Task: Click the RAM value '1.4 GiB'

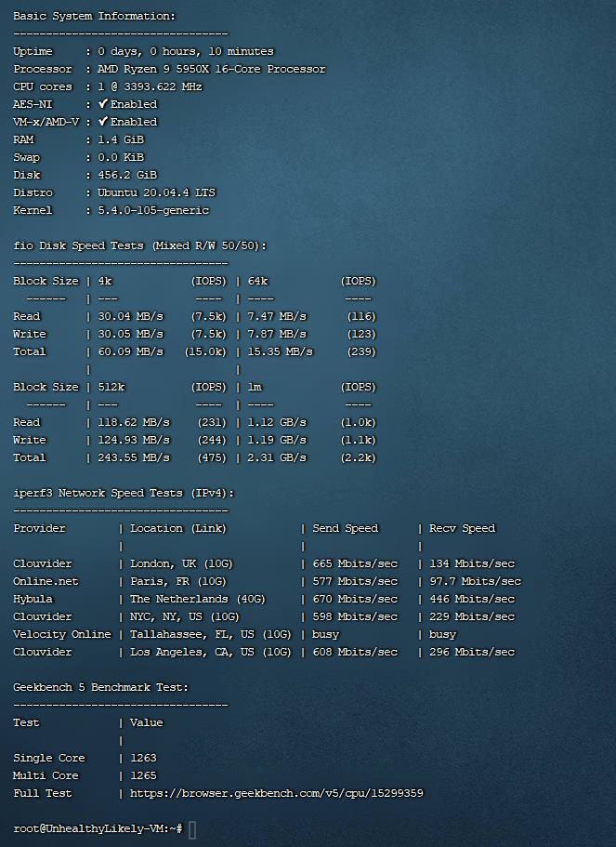Action: pos(121,139)
